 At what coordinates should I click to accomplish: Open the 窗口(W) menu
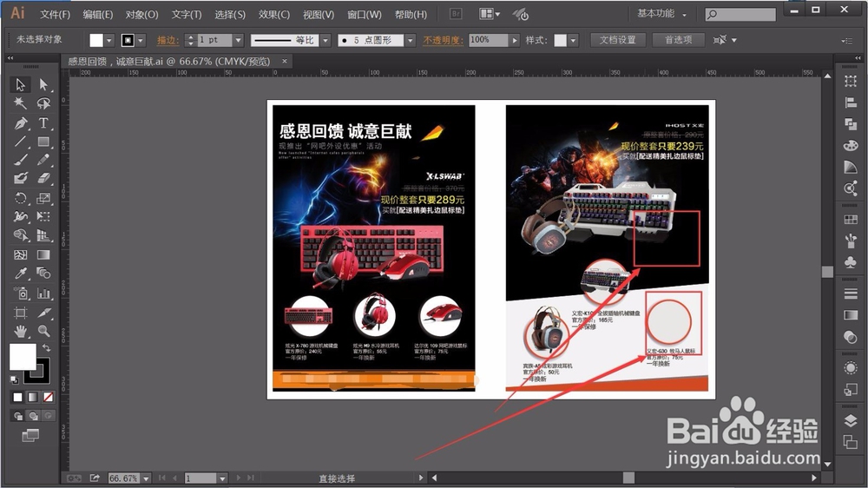coord(365,15)
